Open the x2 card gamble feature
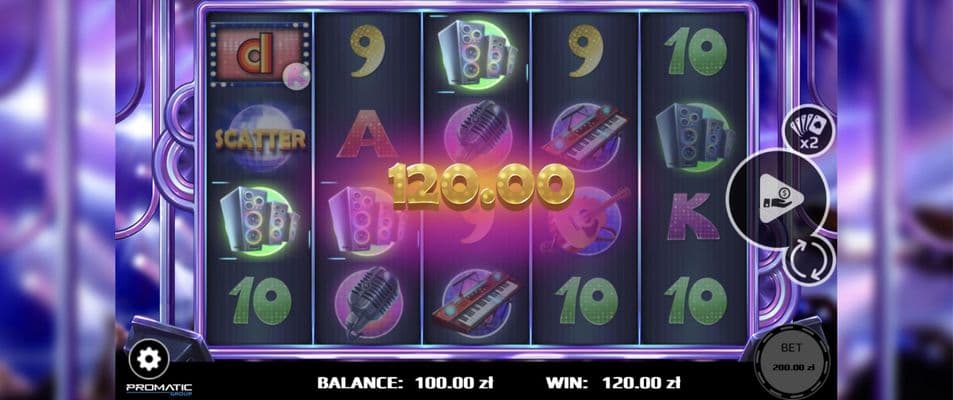 [x=809, y=130]
